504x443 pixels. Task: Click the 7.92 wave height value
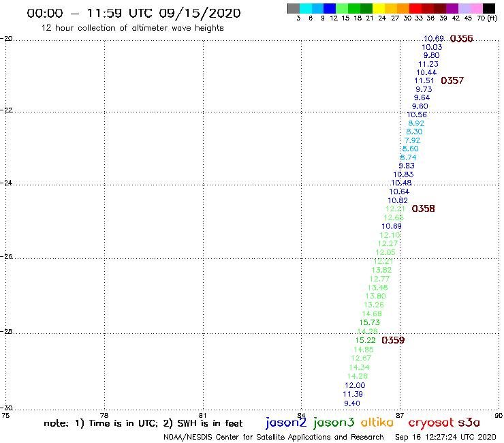pos(412,140)
